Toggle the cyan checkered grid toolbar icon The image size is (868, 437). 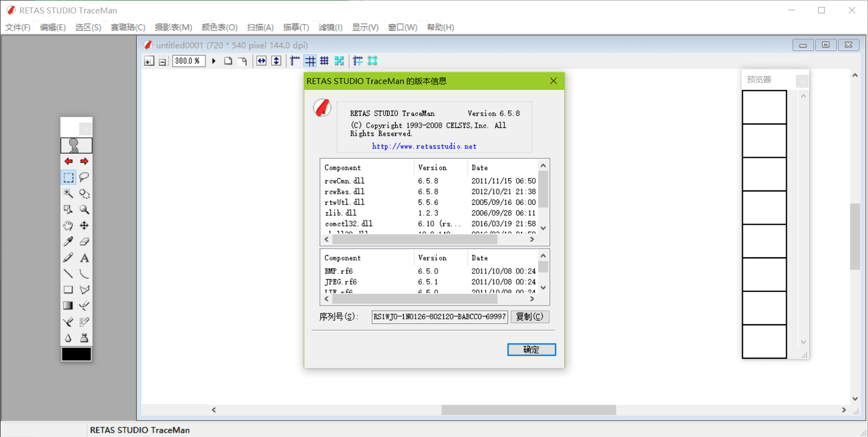pos(339,61)
